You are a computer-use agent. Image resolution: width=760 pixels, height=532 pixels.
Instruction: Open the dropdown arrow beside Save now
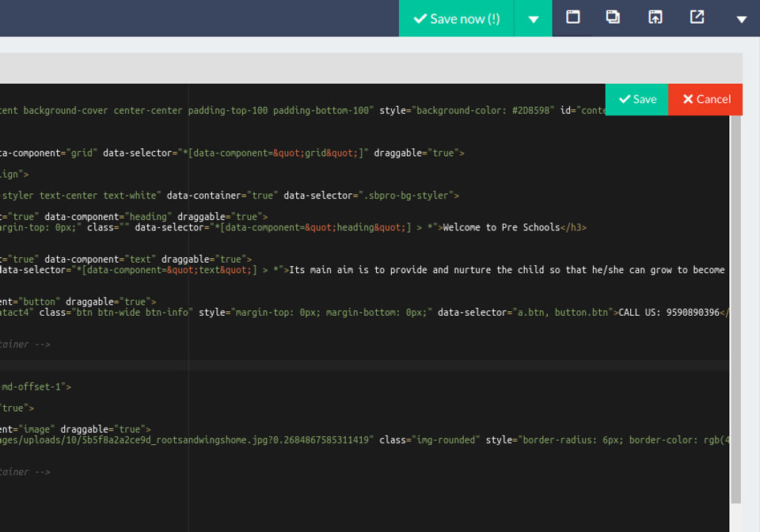(x=533, y=18)
